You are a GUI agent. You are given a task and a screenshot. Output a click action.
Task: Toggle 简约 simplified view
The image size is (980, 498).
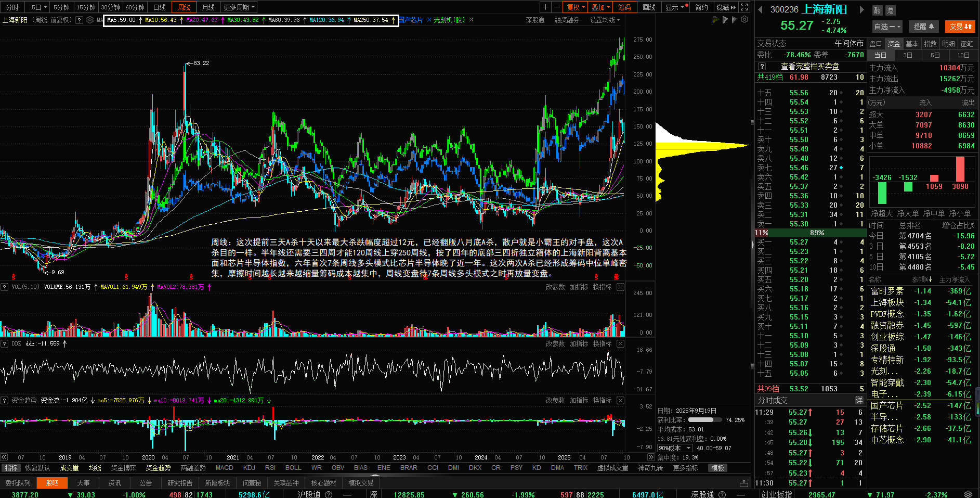point(702,7)
